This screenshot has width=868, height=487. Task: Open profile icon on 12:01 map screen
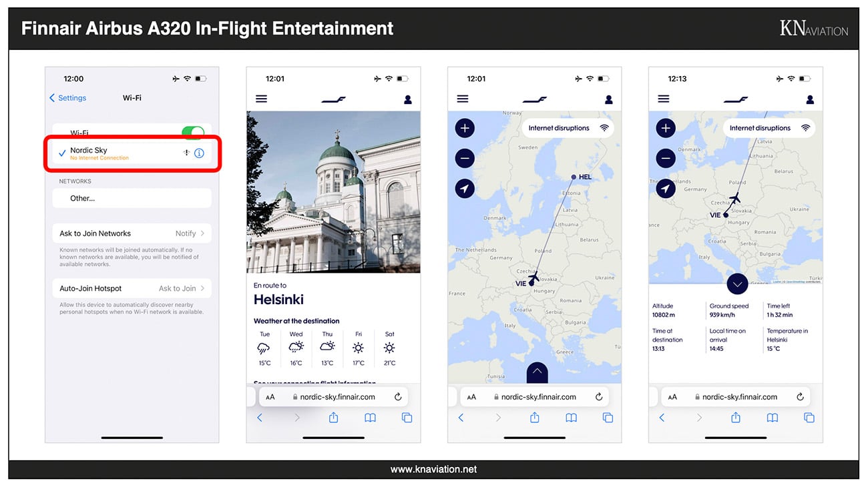pos(608,99)
